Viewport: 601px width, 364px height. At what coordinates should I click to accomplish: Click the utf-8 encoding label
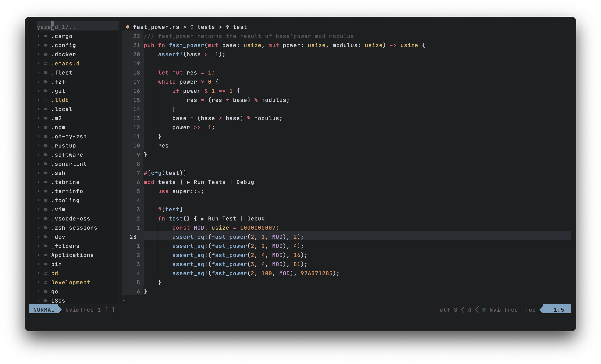[448, 310]
